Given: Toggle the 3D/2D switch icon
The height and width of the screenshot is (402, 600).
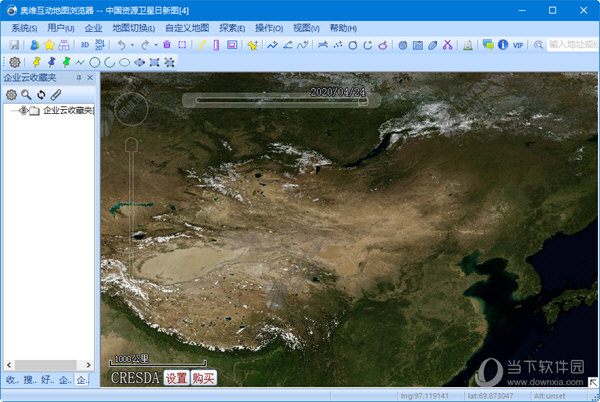Looking at the screenshot, I should (99, 45).
